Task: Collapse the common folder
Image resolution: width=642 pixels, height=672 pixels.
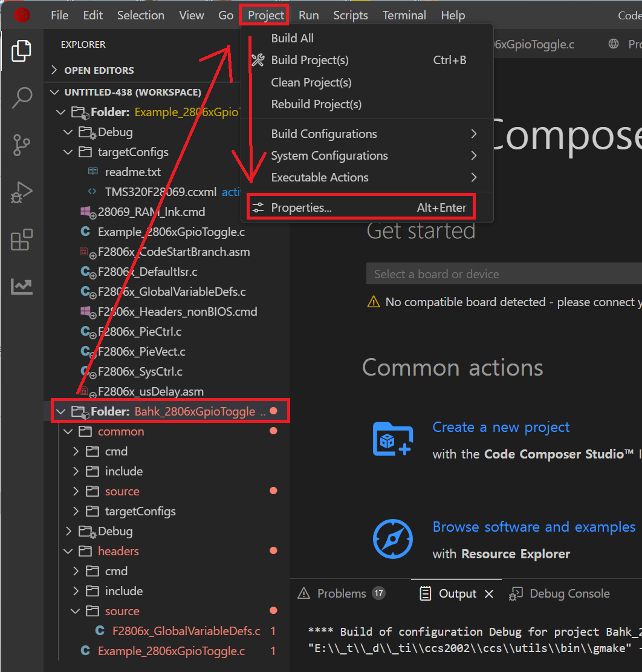Action: (x=68, y=432)
